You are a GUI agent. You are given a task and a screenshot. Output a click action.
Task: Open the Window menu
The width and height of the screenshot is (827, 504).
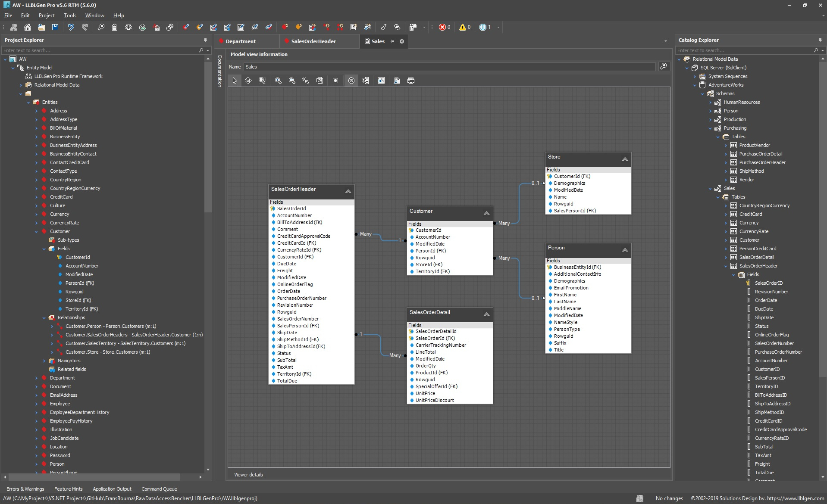pos(94,16)
